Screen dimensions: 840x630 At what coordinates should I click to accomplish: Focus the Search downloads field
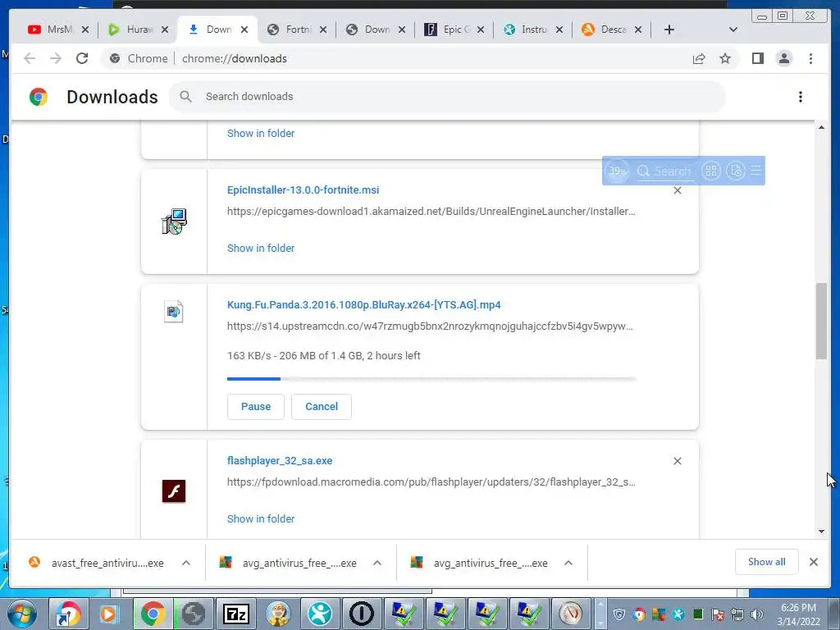point(447,97)
